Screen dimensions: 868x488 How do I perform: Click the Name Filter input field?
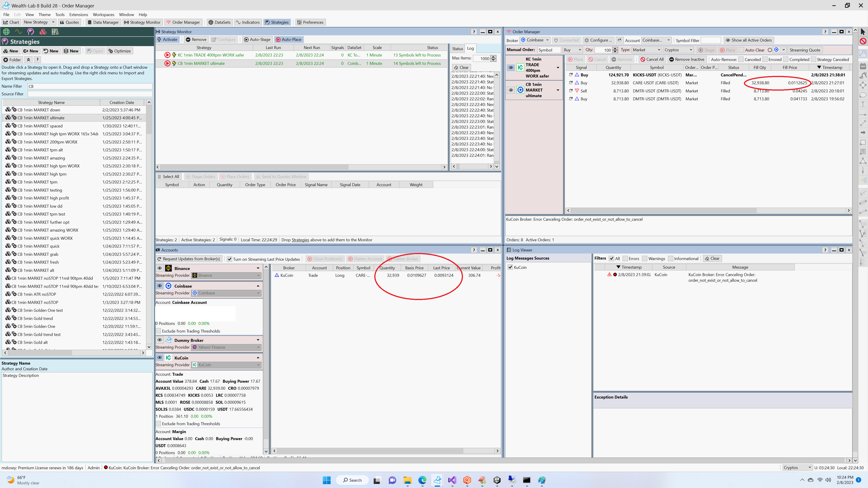point(90,86)
